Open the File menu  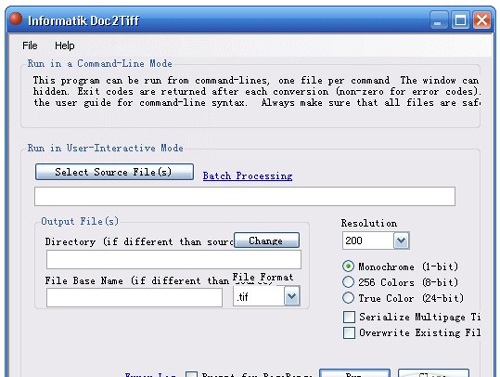30,45
